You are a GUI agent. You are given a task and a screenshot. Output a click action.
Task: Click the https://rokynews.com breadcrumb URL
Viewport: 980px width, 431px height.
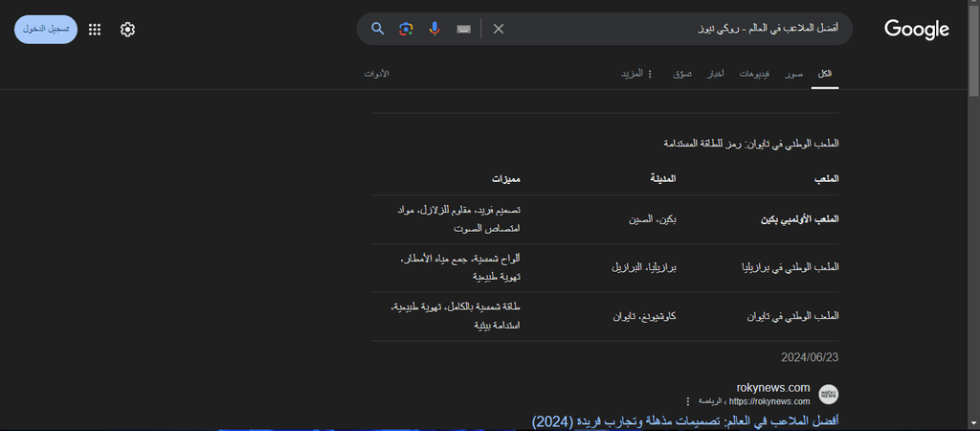(x=769, y=401)
